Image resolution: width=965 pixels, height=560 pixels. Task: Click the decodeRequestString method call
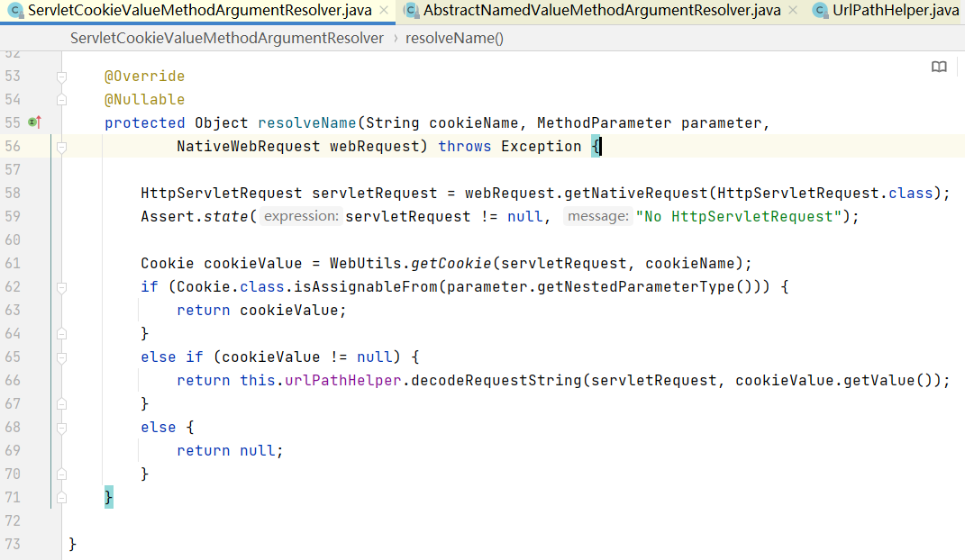coord(496,381)
